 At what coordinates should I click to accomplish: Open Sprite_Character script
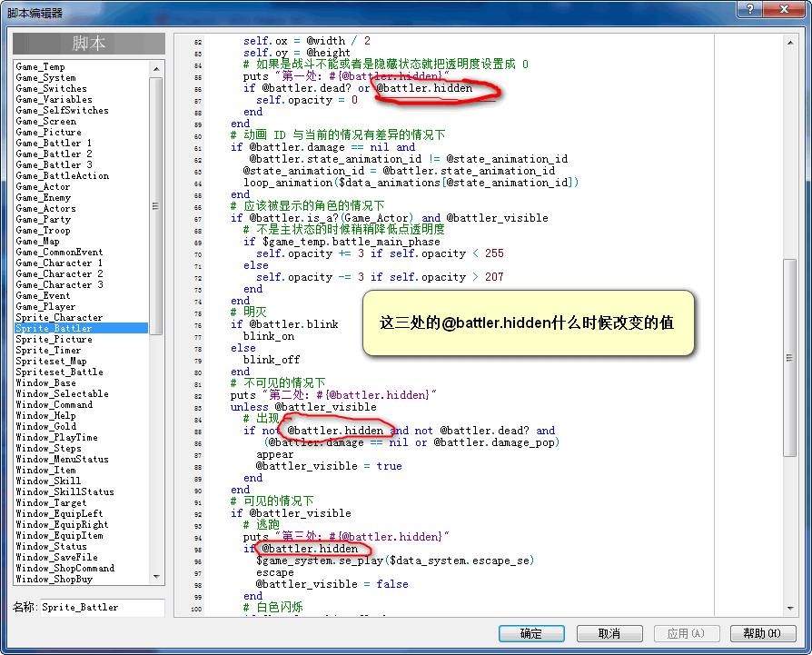tap(59, 317)
